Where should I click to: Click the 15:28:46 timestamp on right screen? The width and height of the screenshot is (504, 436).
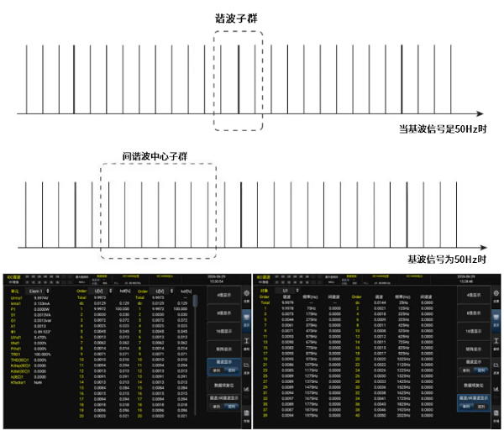click(465, 281)
